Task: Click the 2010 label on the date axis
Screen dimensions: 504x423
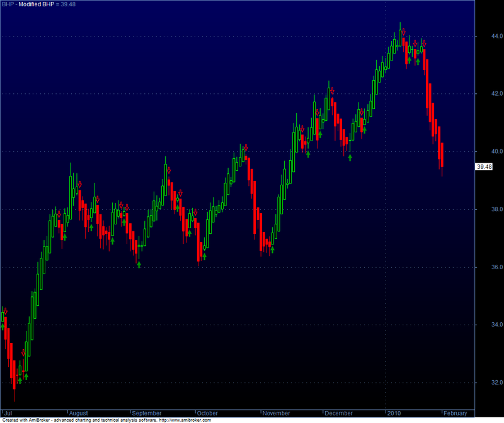Action: [394, 414]
